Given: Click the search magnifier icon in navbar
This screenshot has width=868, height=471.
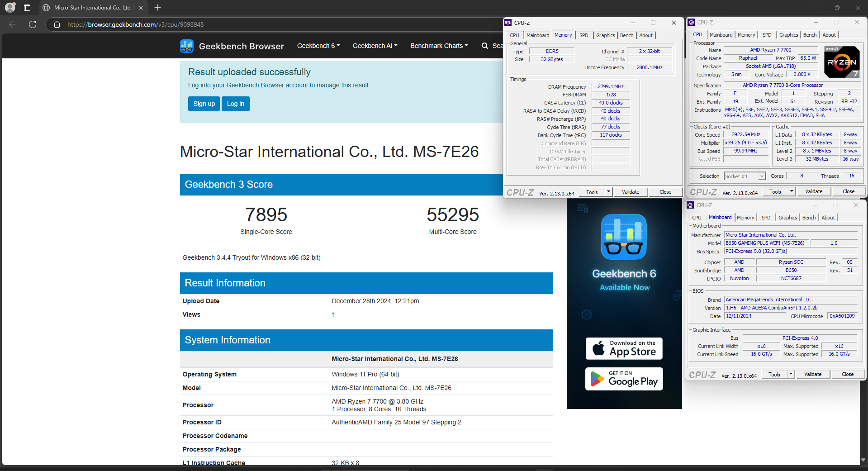Looking at the screenshot, I should tap(485, 46).
